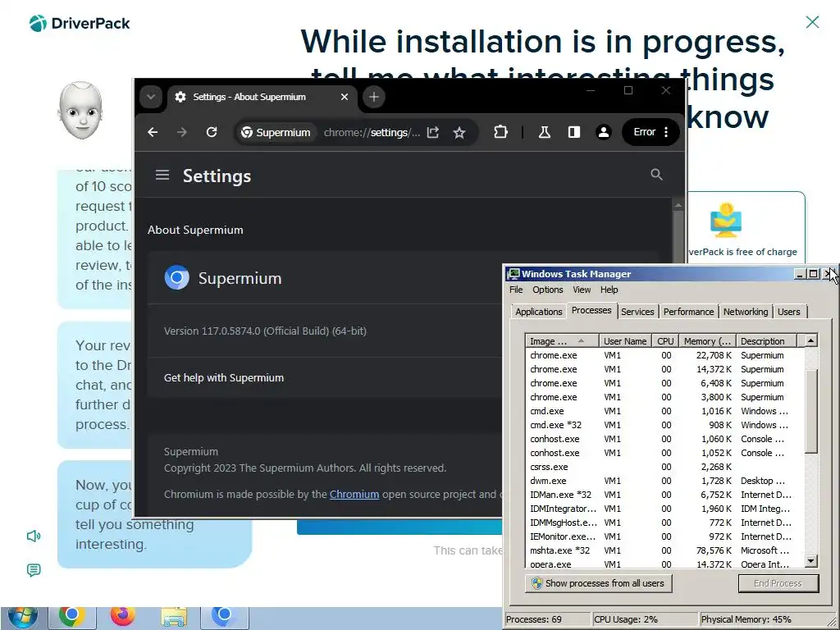Screen dimensions: 840x630
Task: Click Show processes from all users
Action: [x=598, y=583]
